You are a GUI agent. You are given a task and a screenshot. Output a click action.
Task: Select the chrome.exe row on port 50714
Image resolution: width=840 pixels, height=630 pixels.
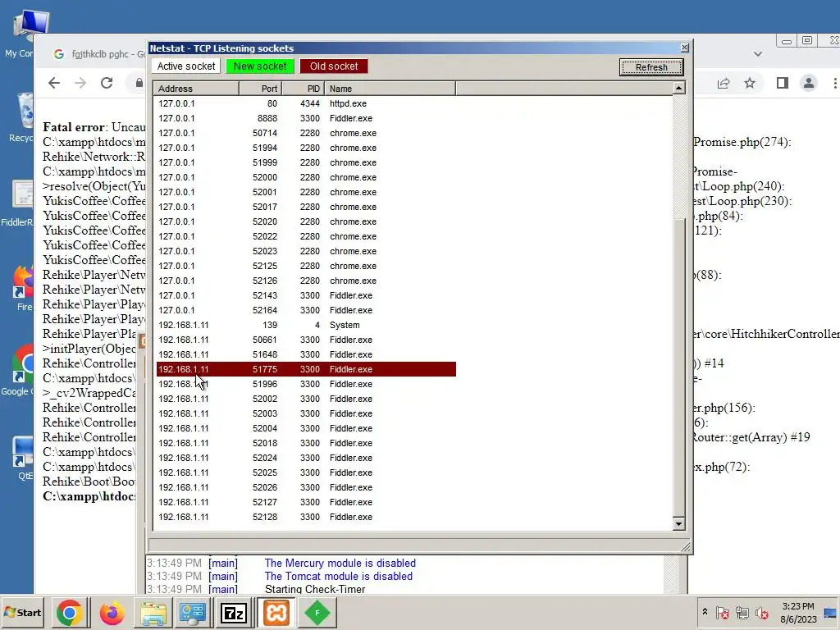[306, 133]
